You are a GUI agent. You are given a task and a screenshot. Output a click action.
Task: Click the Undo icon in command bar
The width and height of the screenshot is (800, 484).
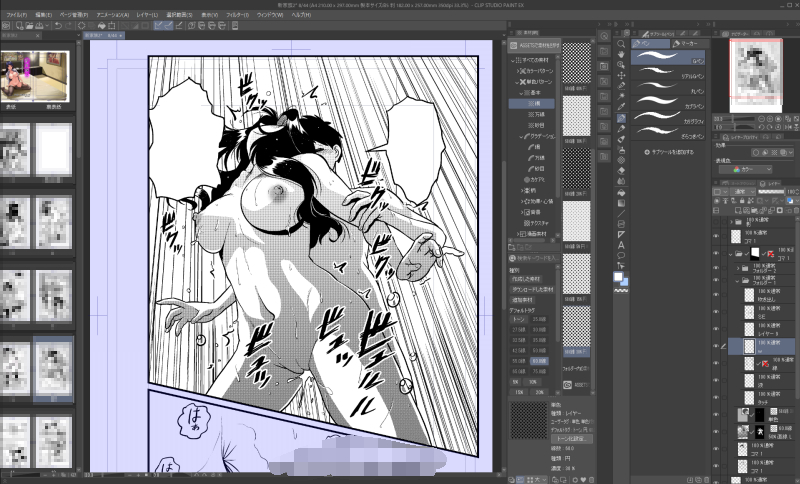click(58, 26)
